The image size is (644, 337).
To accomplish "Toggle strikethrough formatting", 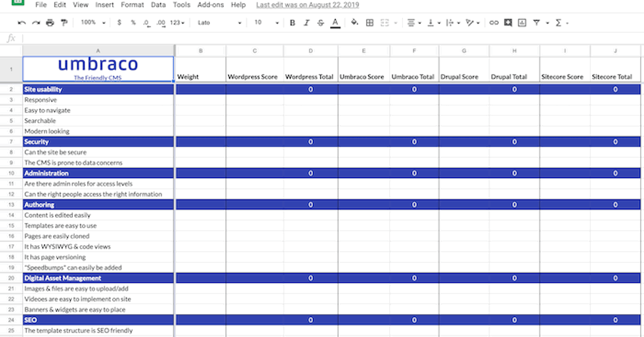I will (320, 23).
